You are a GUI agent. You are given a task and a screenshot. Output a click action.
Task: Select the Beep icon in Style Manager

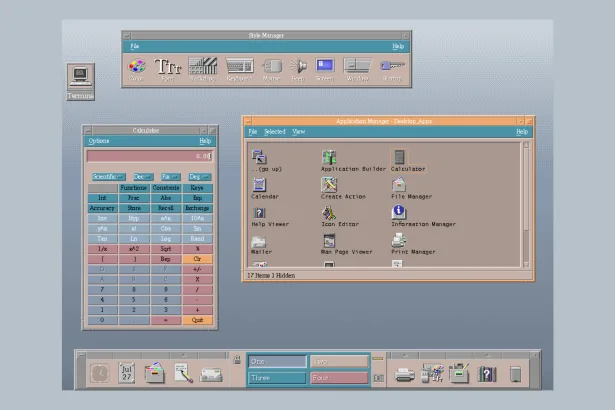click(299, 66)
